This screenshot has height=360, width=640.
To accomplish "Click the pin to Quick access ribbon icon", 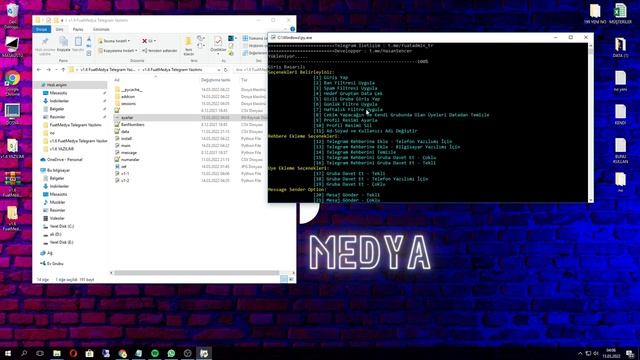I will (45, 45).
